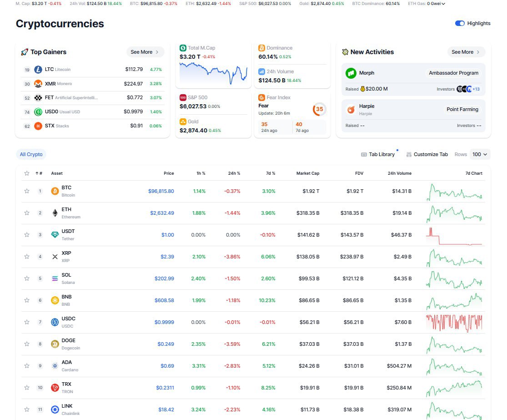Sort by Price column header

click(x=169, y=173)
